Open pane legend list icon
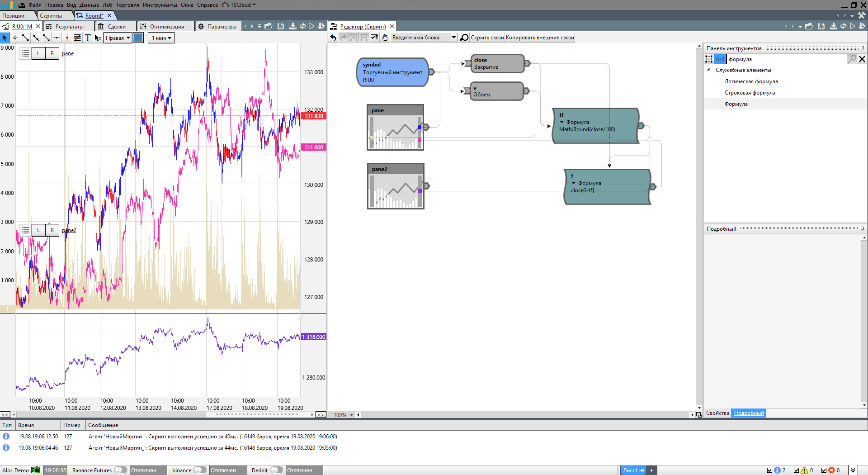Image resolution: width=868 pixels, height=475 pixels. point(25,53)
